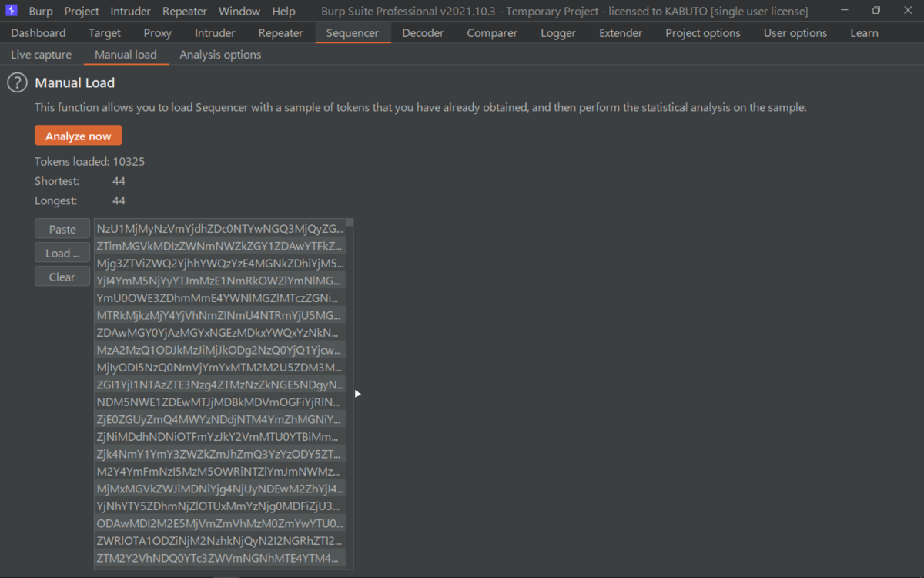Select the Sequencer tab
The width and height of the screenshot is (924, 578).
pyautogui.click(x=353, y=33)
